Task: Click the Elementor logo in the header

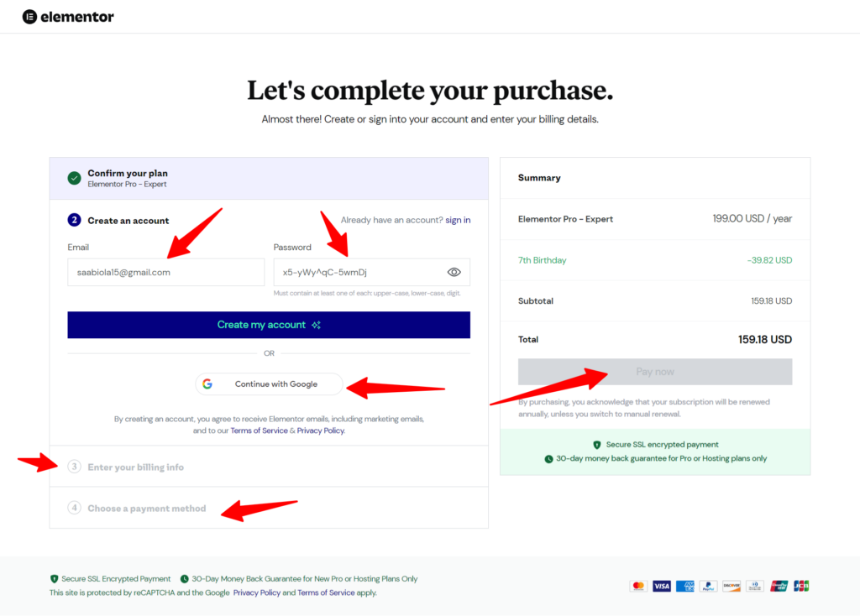Action: (67, 16)
